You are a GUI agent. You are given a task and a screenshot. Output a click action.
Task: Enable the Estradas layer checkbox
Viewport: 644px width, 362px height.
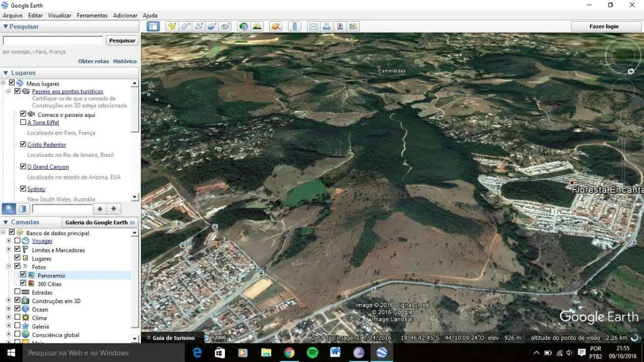pos(17,292)
